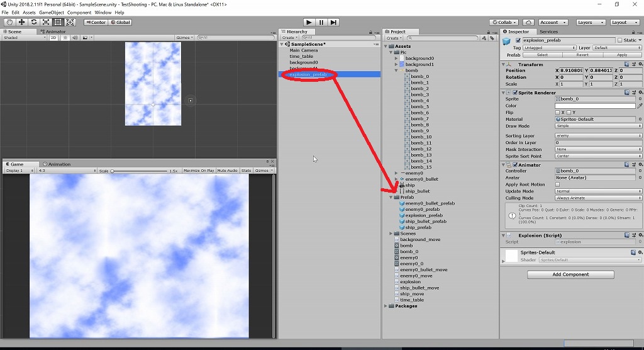This screenshot has width=644, height=350.
Task: Click Sprite field object picker circle
Action: 640,99
